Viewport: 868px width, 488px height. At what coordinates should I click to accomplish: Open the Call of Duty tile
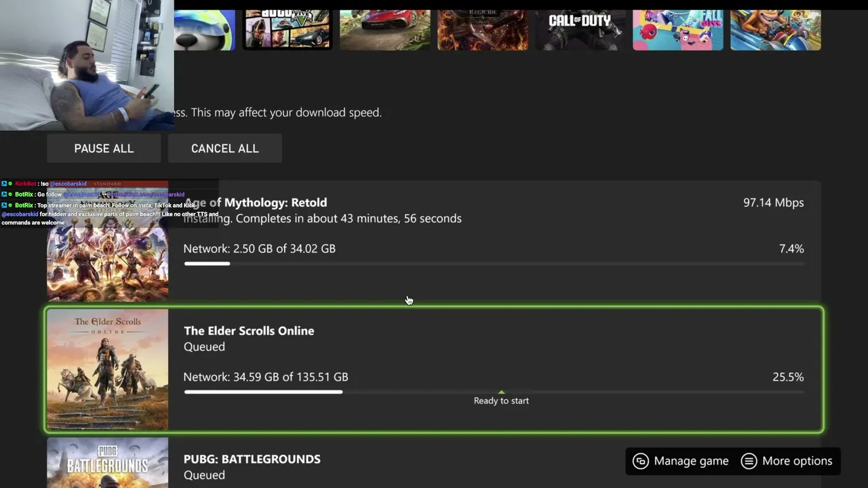[580, 30]
